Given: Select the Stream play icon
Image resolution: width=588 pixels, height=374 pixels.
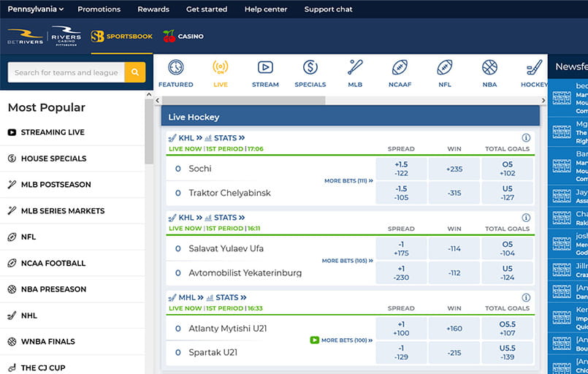Looking at the screenshot, I should pos(265,68).
